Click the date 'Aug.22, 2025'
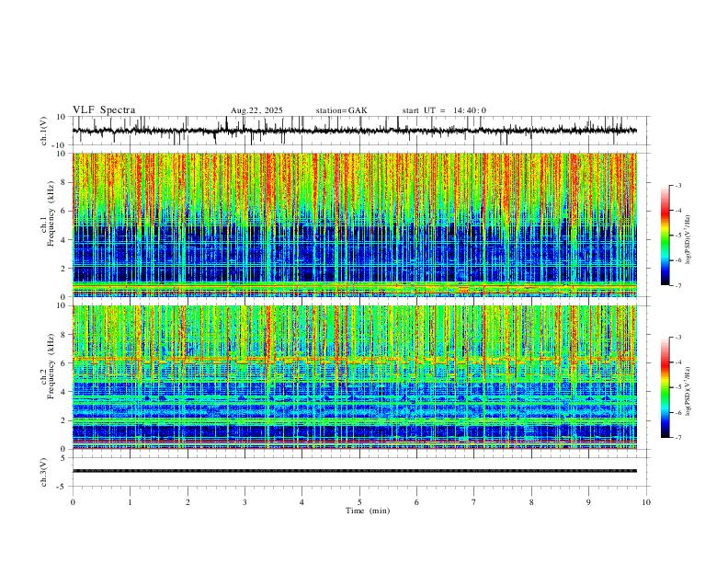Screen dimensions: 728x563 click(256, 110)
